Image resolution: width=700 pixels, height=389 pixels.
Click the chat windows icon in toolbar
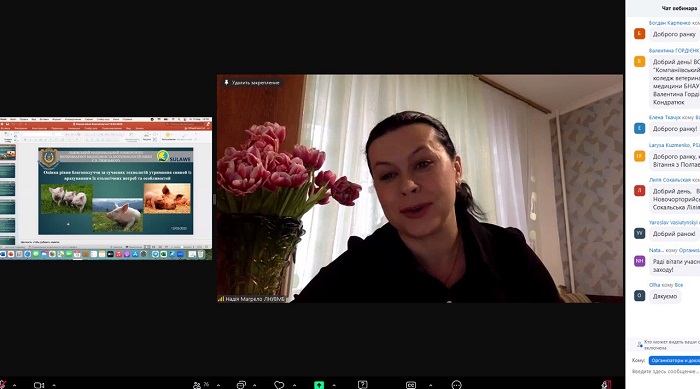(241, 385)
